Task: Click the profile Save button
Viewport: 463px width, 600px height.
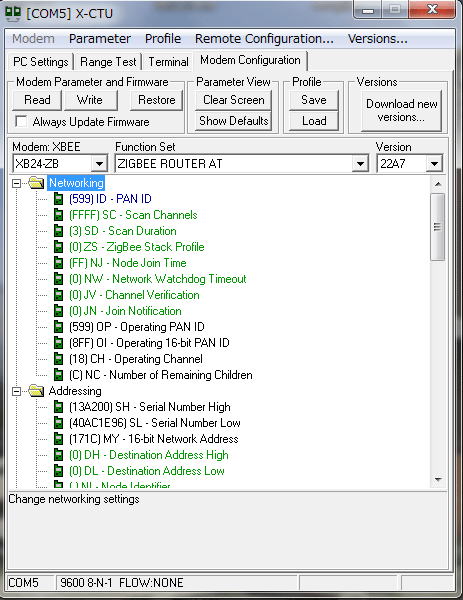Action: (314, 100)
